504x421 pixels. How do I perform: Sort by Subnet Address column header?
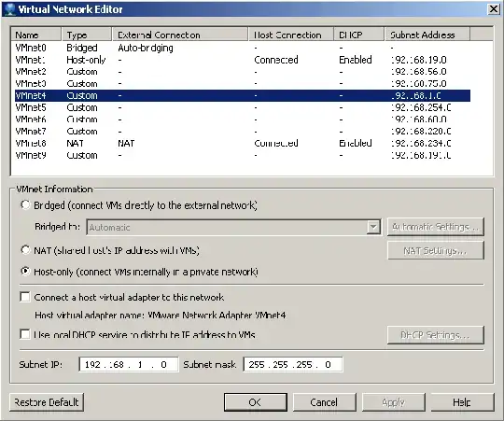pyautogui.click(x=427, y=35)
